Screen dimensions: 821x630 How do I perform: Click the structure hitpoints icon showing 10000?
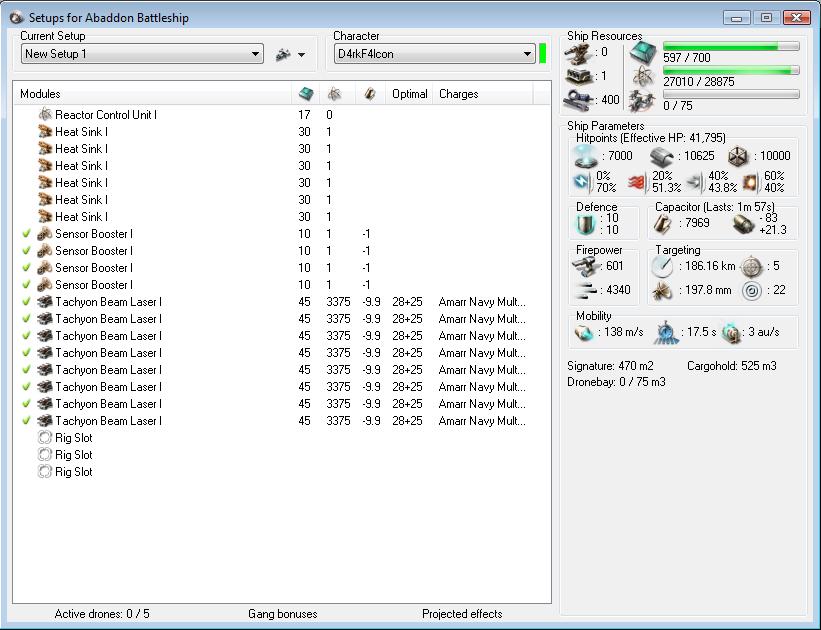tap(738, 156)
